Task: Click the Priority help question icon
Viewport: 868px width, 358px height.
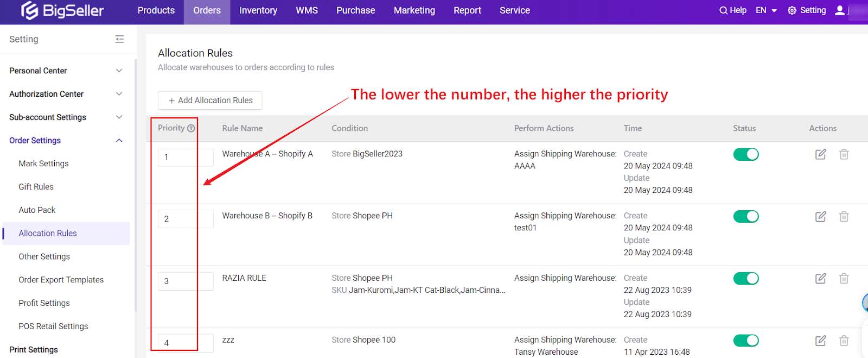Action: tap(191, 128)
